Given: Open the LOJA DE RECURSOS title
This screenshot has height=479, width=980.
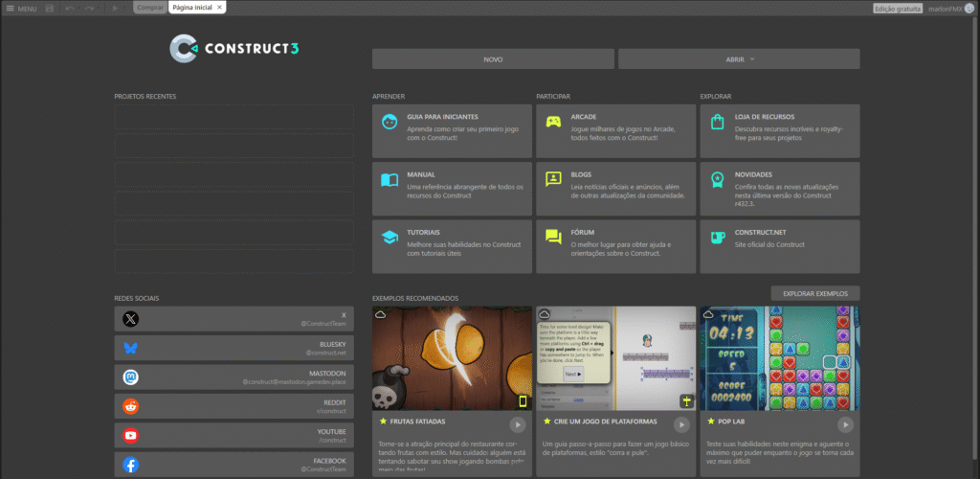Looking at the screenshot, I should (765, 117).
